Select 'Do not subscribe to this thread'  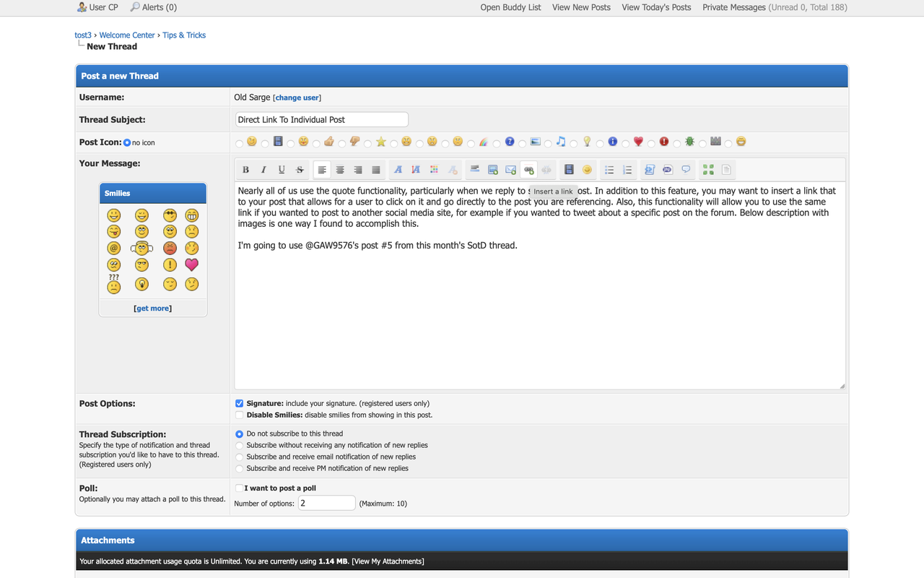click(x=240, y=433)
